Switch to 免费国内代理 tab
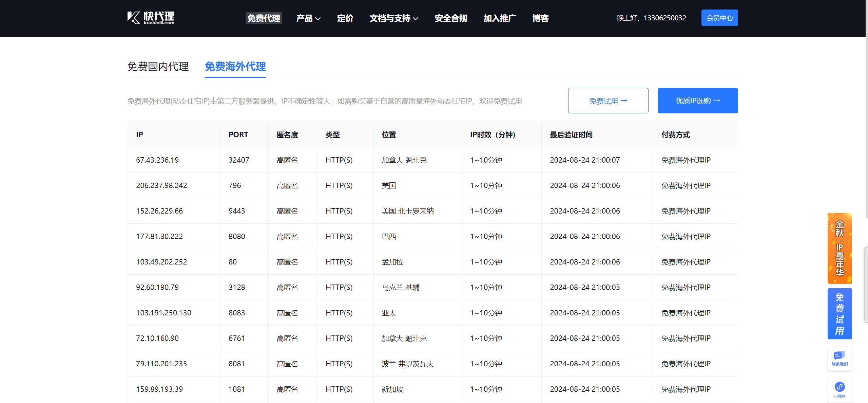Image resolution: width=868 pixels, height=403 pixels. click(x=158, y=67)
